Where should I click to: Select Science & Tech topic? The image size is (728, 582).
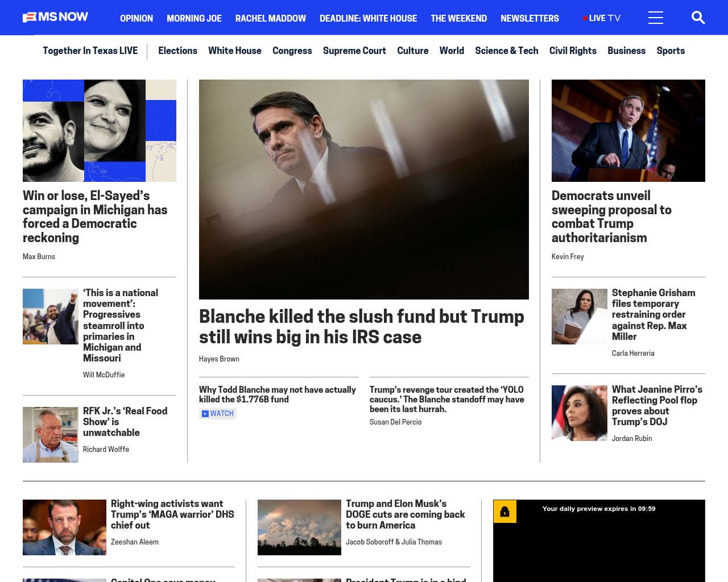tap(507, 51)
